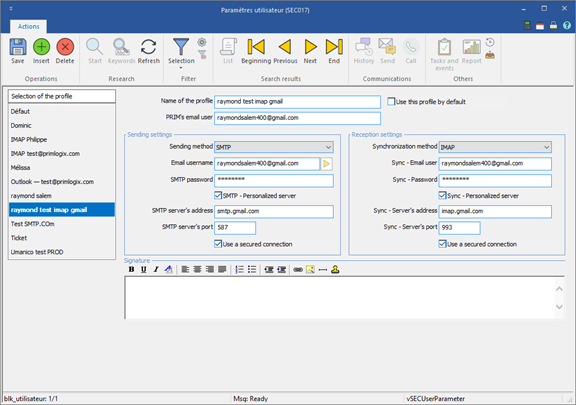Switch to the Actions ribbon tab
The width and height of the screenshot is (576, 405).
pyautogui.click(x=28, y=26)
